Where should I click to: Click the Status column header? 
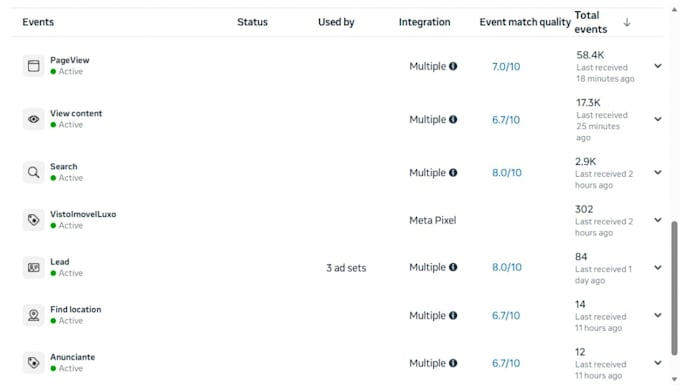pos(252,22)
